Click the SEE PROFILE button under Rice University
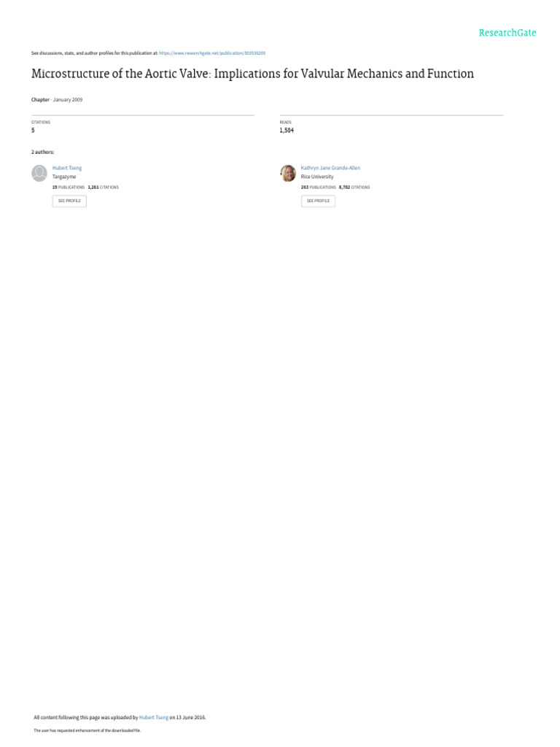The width and height of the screenshot is (560, 747). coord(318,201)
